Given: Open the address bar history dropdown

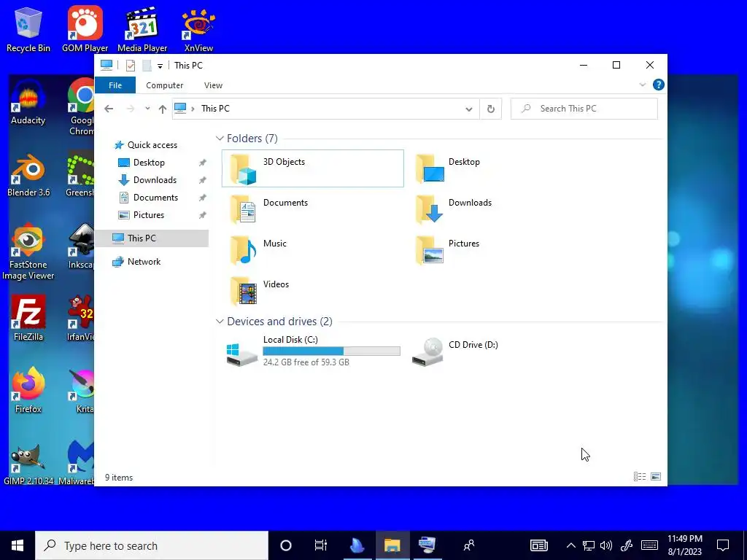Looking at the screenshot, I should 469,109.
